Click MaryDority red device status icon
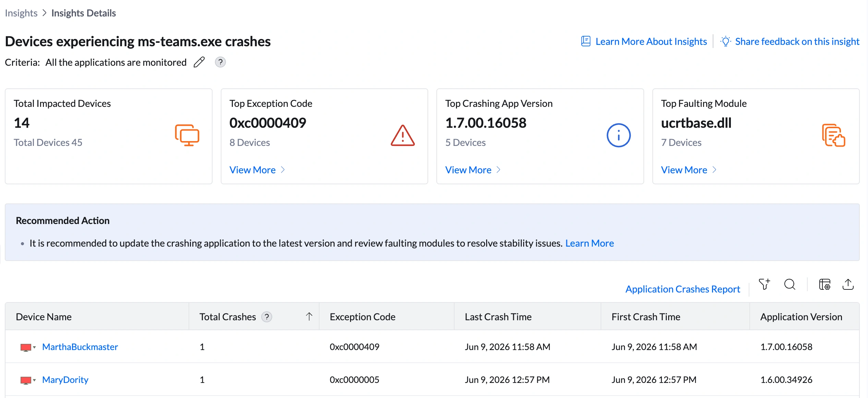 point(26,380)
